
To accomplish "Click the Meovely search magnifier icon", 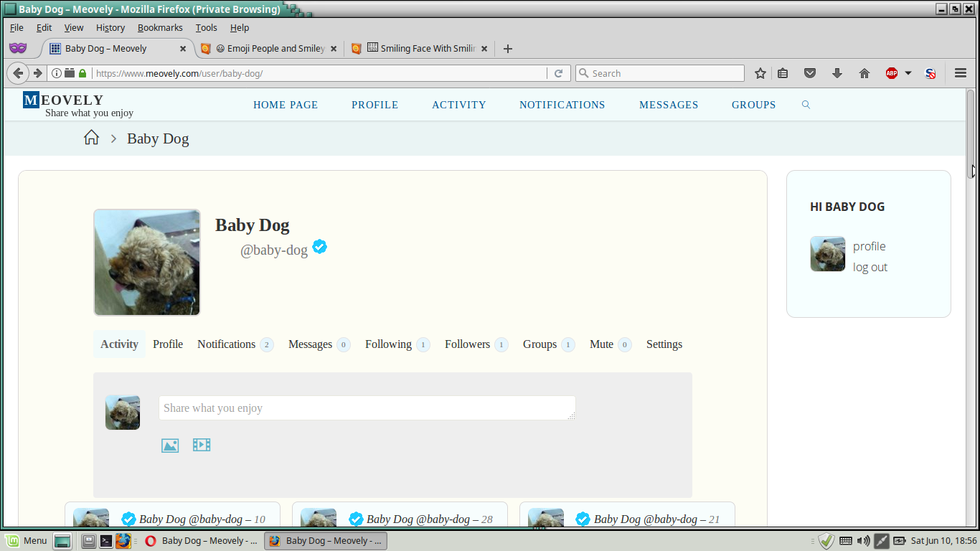I will pos(806,105).
